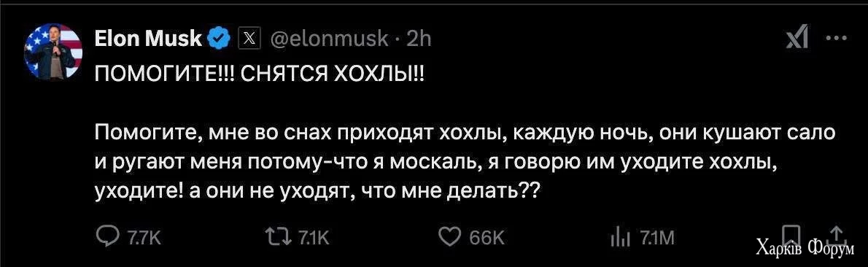The image size is (868, 267).
Task: Open the three-dot more options menu
Action: (x=837, y=38)
